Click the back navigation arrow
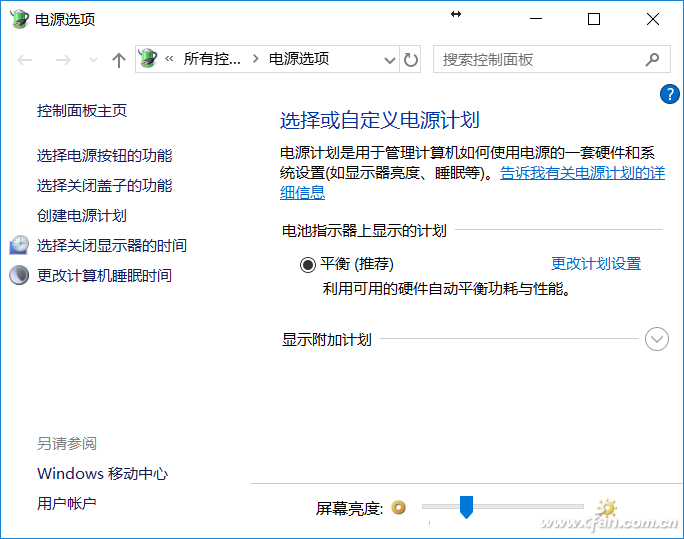The height and width of the screenshot is (539, 684). click(26, 60)
